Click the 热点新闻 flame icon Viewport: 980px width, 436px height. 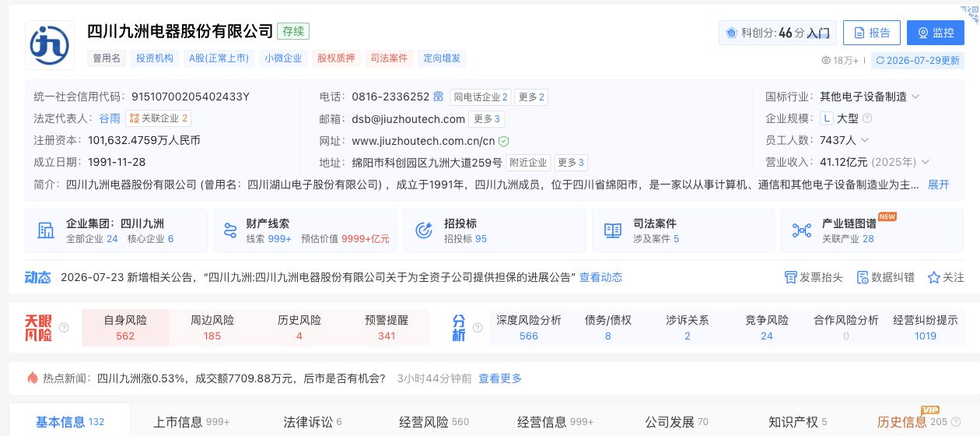[x=33, y=378]
